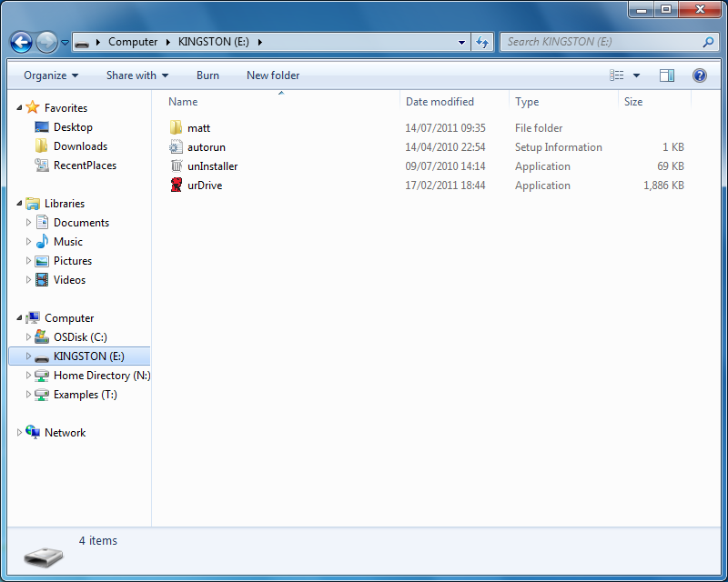Expand the Home Directory (N:) drive

[x=28, y=375]
